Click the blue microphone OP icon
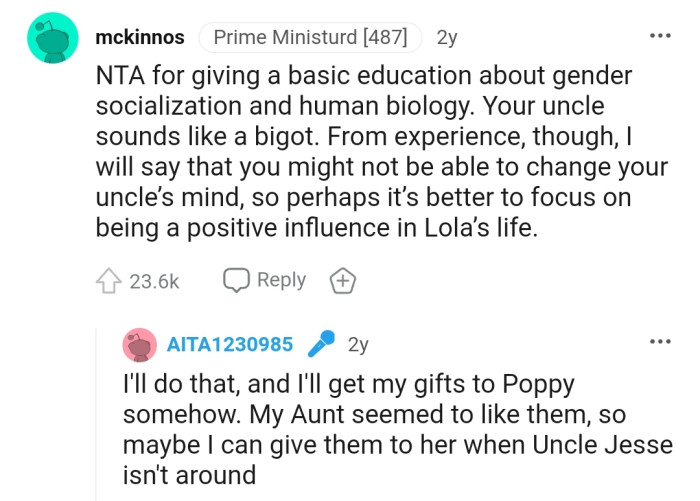The image size is (700, 501). click(321, 345)
